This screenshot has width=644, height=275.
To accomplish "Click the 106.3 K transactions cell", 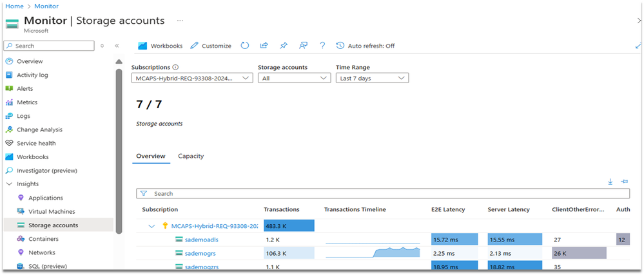I will tap(289, 254).
